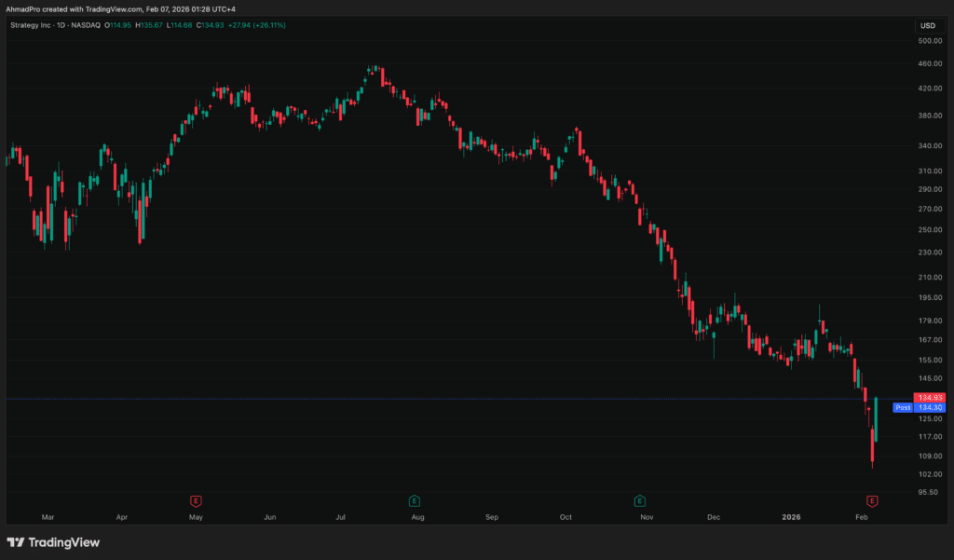Click the 500.00 price axis label
This screenshot has height=560, width=954.
point(930,41)
